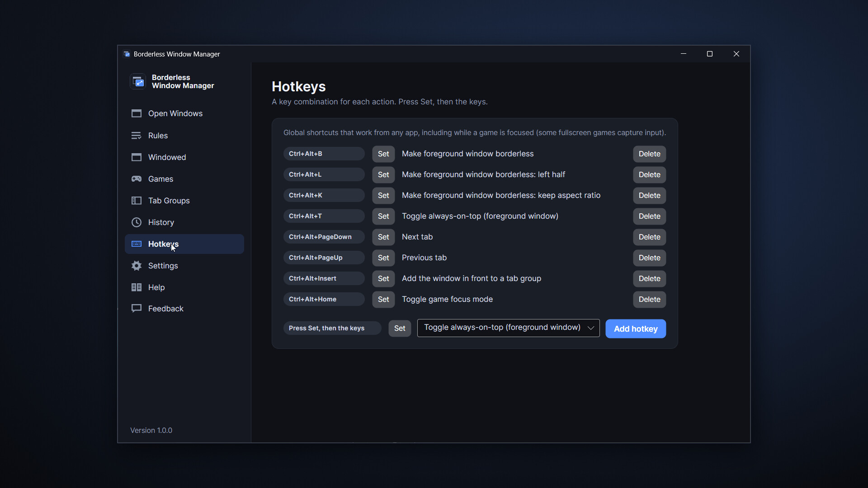Open the Open Windows page label
The width and height of the screenshot is (868, 488).
[175, 113]
